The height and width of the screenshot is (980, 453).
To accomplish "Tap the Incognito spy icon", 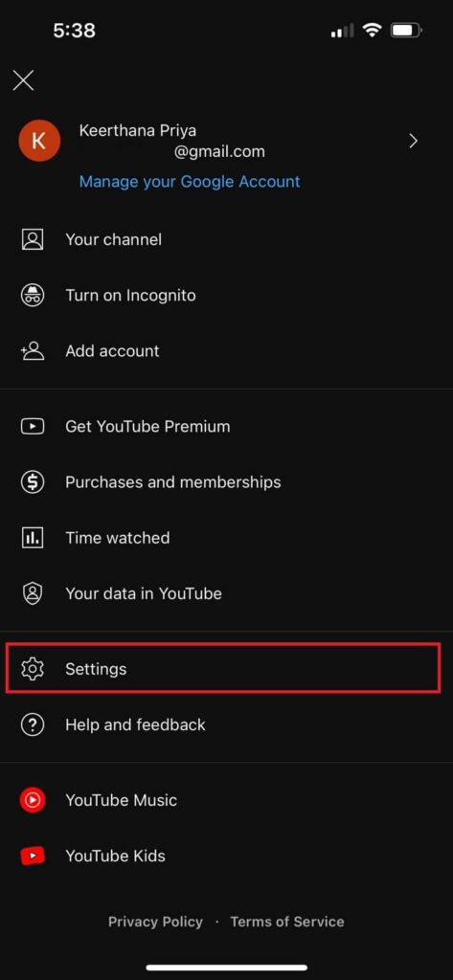I will pos(33,295).
